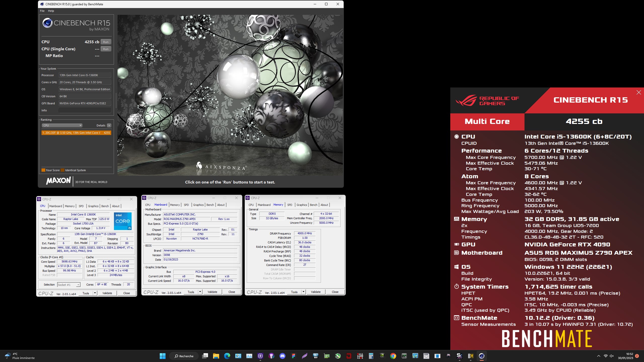Open Cinebench File menu
This screenshot has width=644, height=362.
pyautogui.click(x=42, y=11)
